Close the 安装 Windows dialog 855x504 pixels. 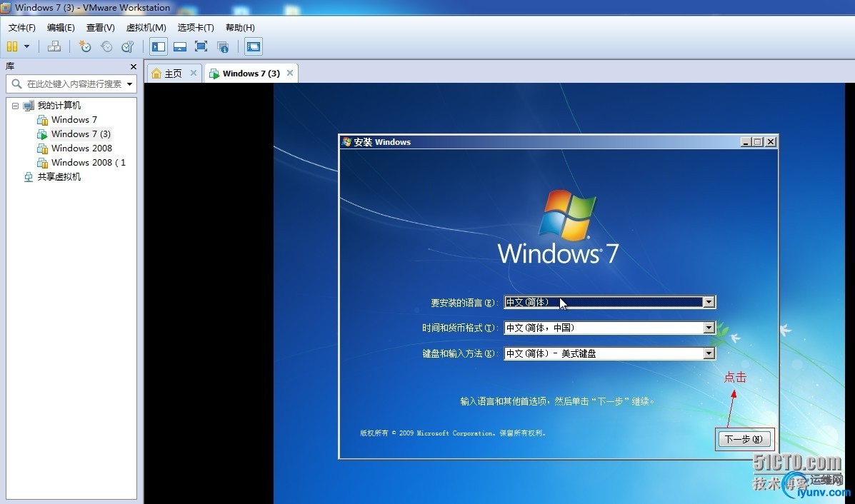(771, 142)
